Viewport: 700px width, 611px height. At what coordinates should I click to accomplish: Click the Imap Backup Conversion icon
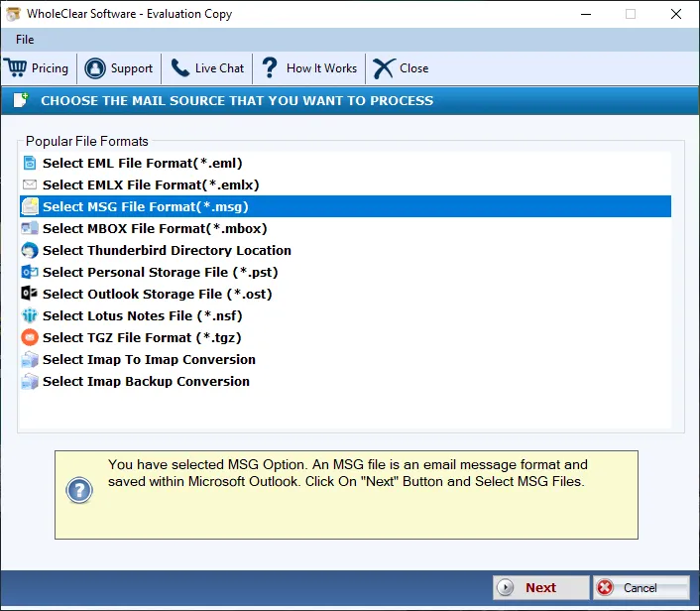(x=30, y=381)
